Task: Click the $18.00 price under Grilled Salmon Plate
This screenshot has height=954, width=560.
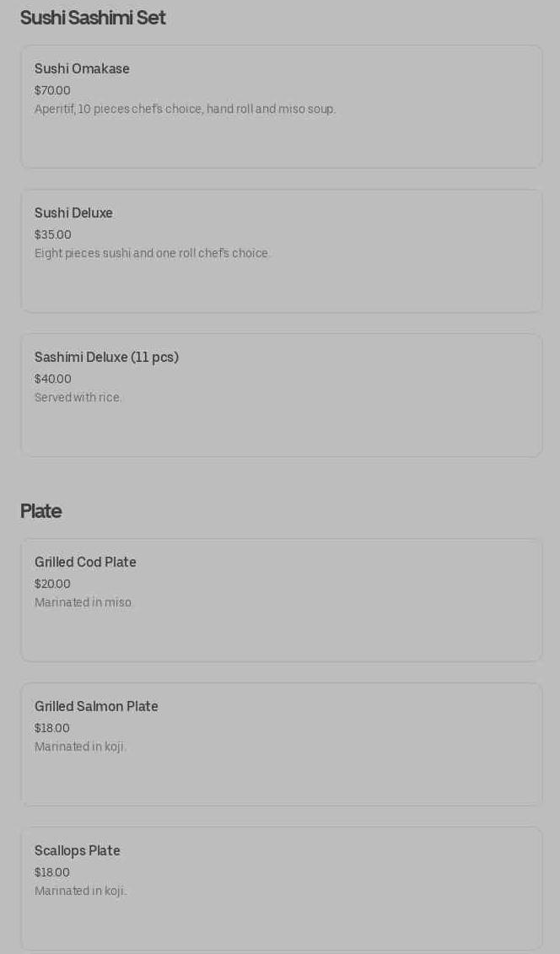Action: [x=52, y=728]
